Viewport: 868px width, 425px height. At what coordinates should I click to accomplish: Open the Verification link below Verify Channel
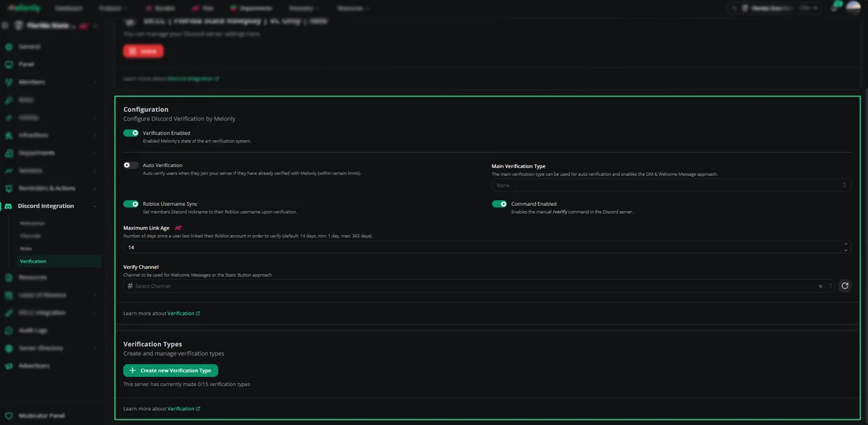pyautogui.click(x=184, y=313)
